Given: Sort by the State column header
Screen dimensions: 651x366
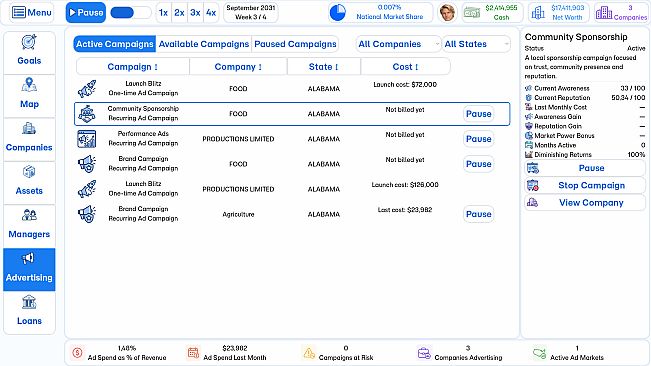Looking at the screenshot, I should [323, 67].
